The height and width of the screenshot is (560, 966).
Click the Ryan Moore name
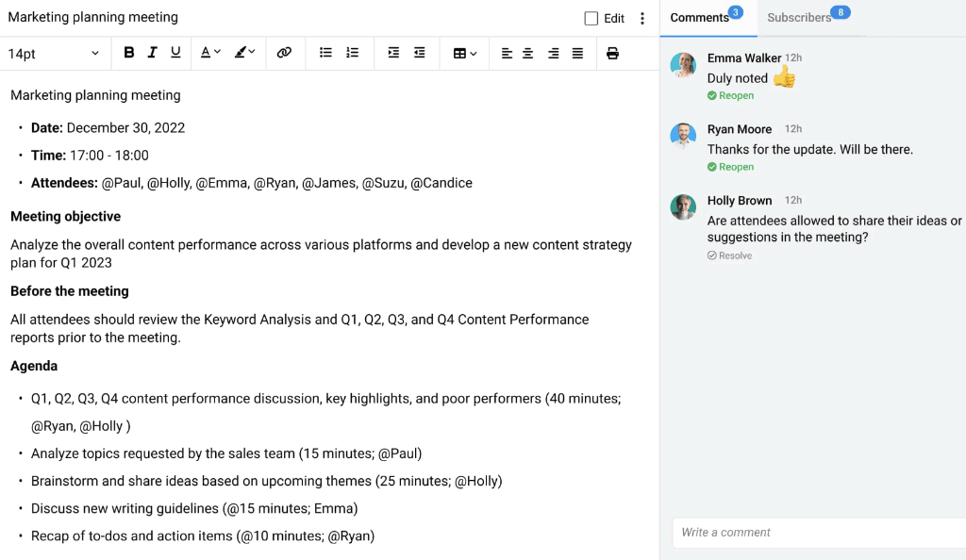pos(740,129)
